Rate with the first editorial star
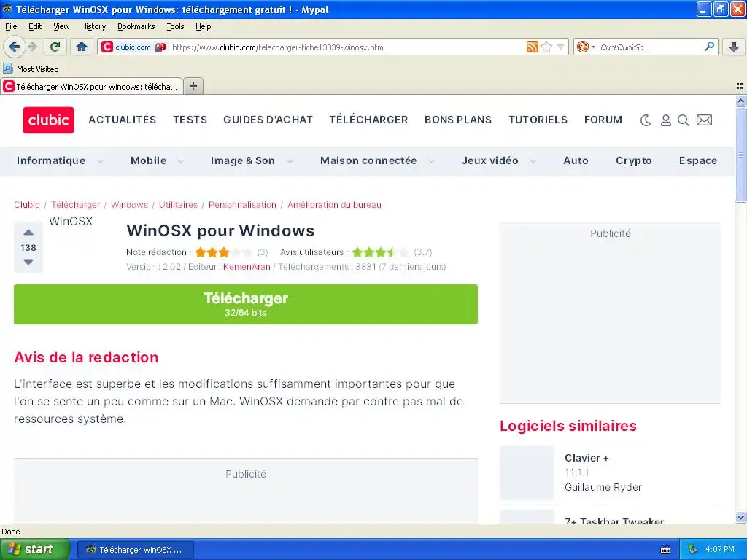The image size is (747, 560). (x=201, y=252)
